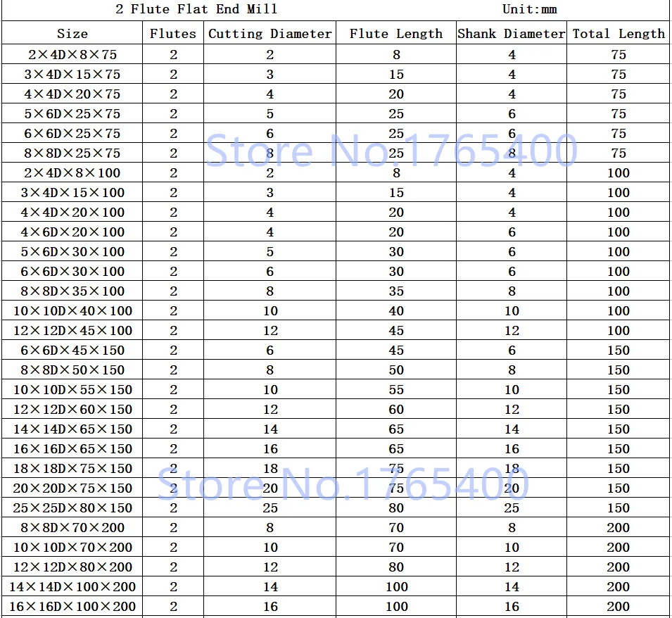Select size cell '14×14D×65×150'

click(x=72, y=429)
